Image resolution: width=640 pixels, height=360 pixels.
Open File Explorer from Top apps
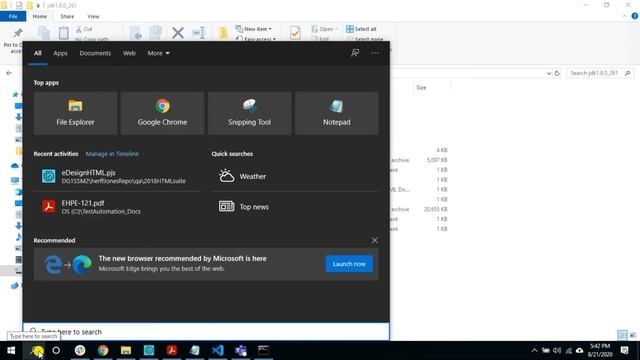point(75,113)
